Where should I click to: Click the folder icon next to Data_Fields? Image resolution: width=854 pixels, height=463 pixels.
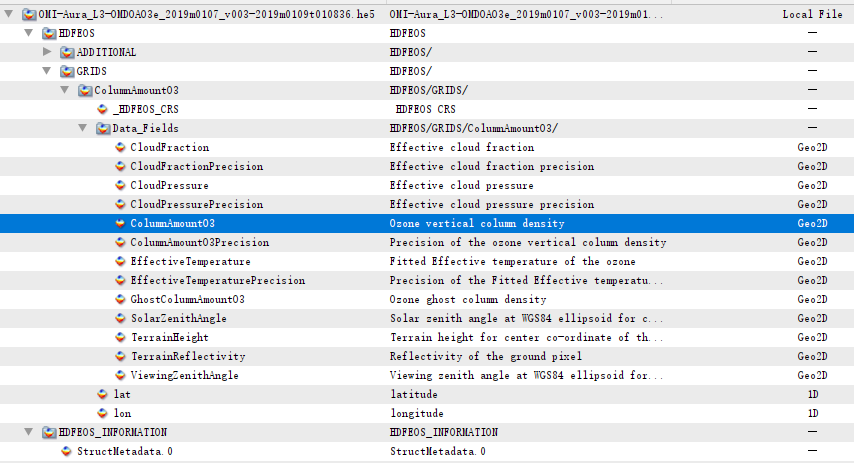point(103,129)
